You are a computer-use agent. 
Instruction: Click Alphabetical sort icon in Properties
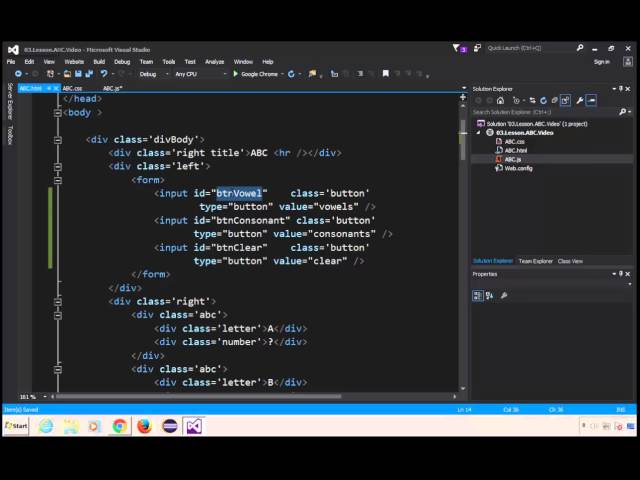tap(489, 296)
